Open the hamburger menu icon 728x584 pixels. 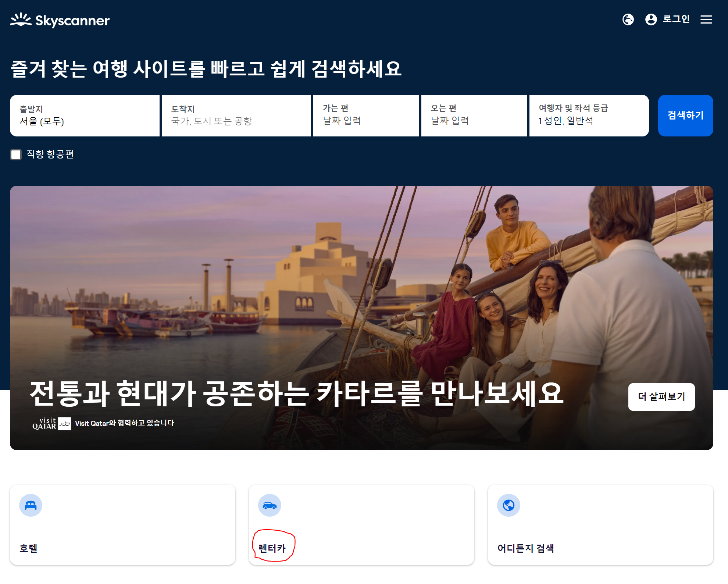[706, 19]
